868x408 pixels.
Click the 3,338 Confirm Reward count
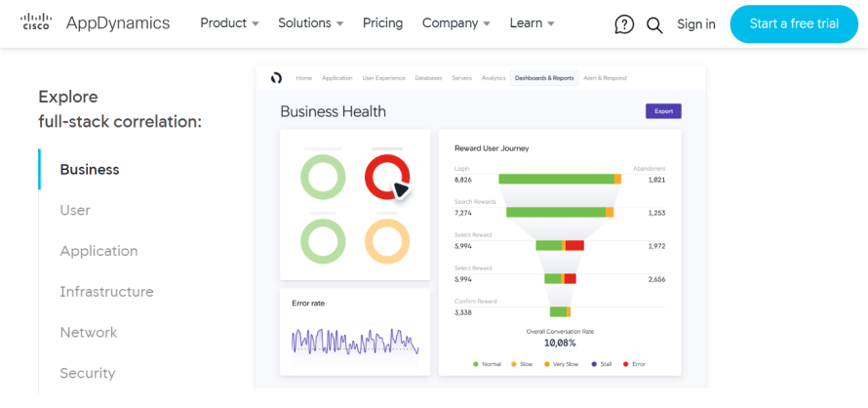(463, 312)
